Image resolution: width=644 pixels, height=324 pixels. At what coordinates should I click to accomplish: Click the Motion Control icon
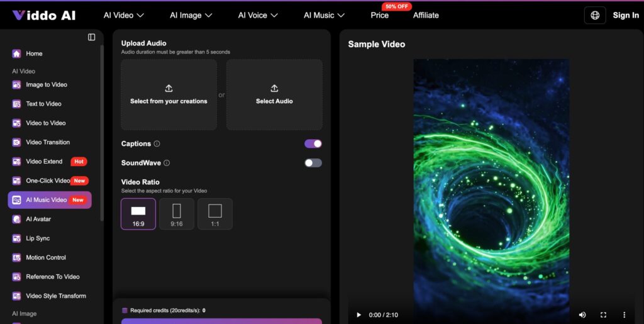pos(16,257)
